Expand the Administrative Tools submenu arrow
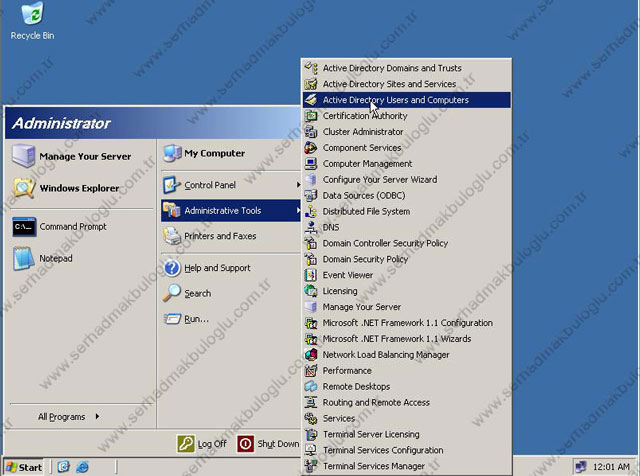 (298, 211)
